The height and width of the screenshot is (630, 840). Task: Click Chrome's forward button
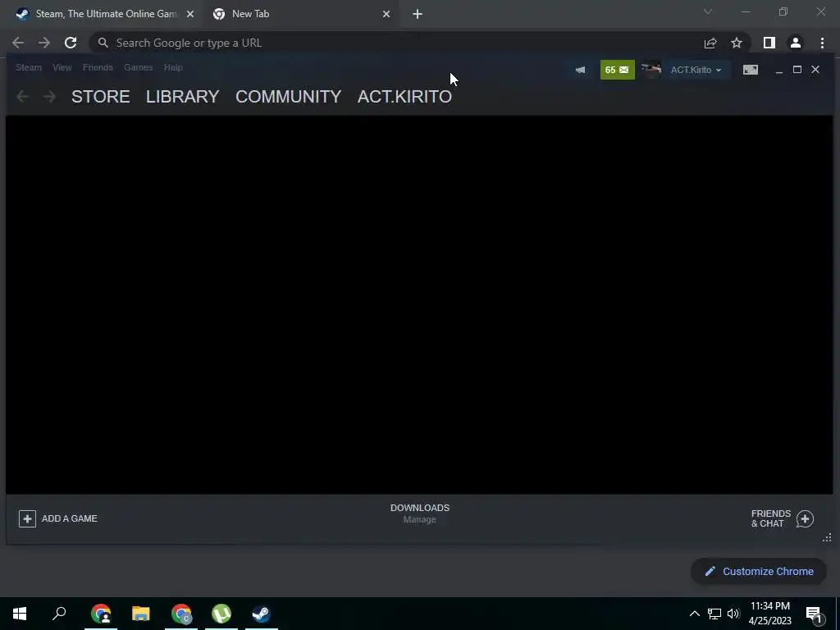tap(44, 43)
